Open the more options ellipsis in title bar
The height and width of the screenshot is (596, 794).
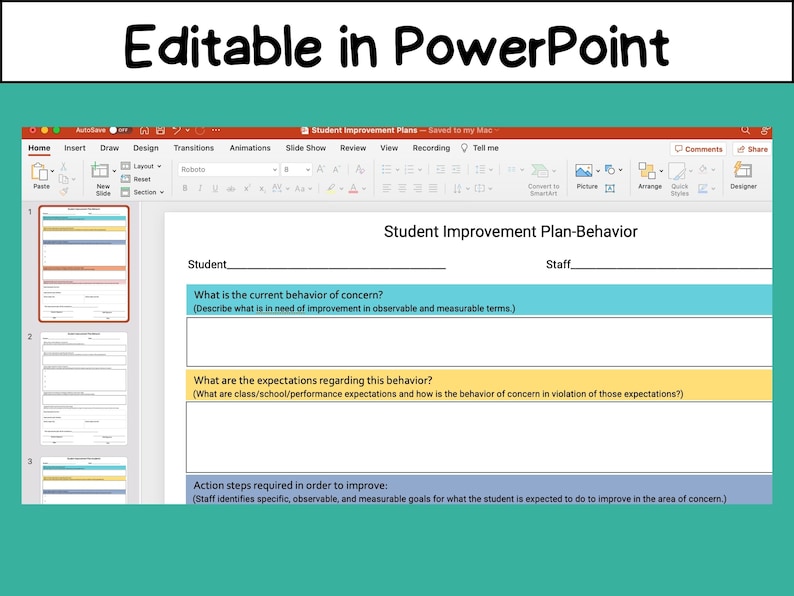click(216, 131)
